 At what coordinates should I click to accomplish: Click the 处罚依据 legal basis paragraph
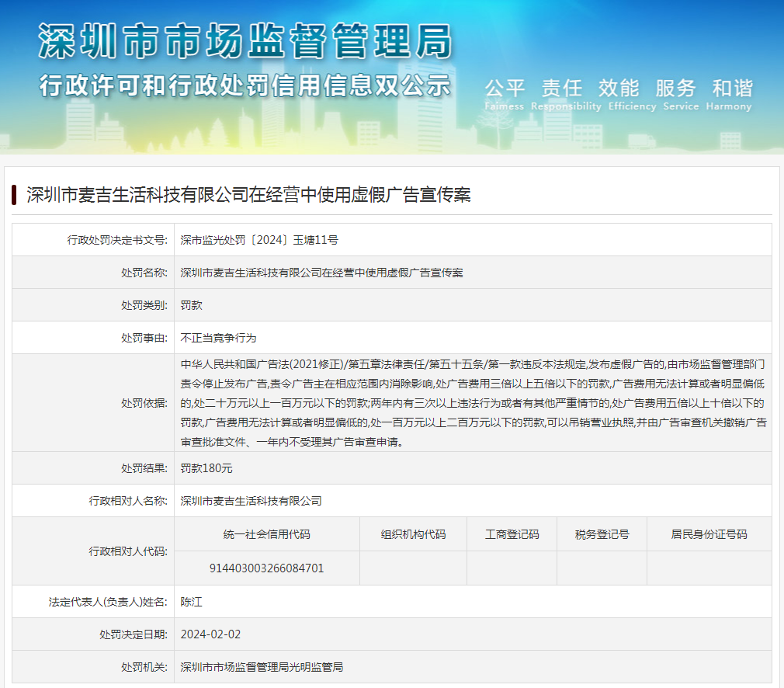coord(473,402)
